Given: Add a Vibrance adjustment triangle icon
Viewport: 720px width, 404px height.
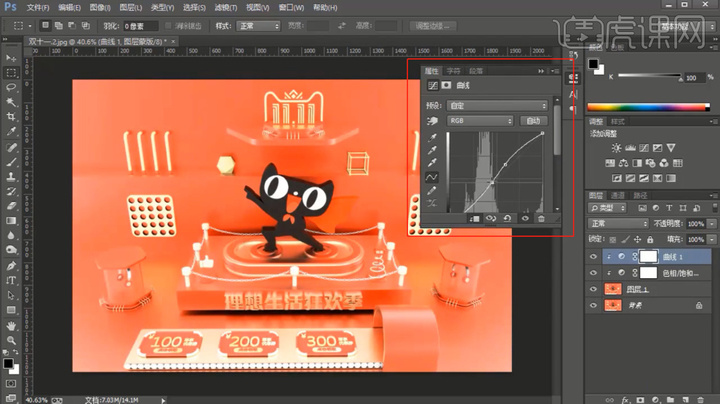Looking at the screenshot, I should 671,148.
